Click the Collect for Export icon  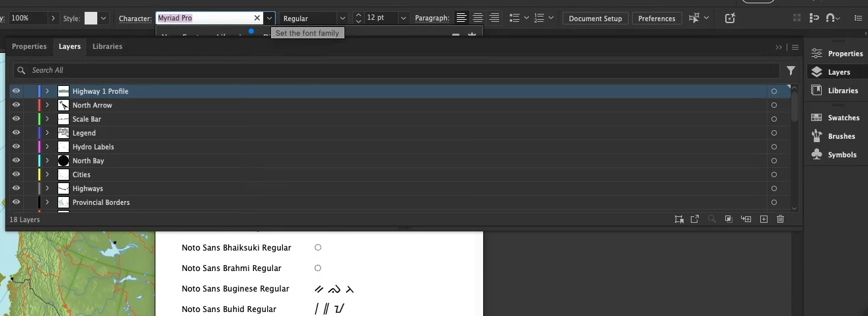(679, 219)
